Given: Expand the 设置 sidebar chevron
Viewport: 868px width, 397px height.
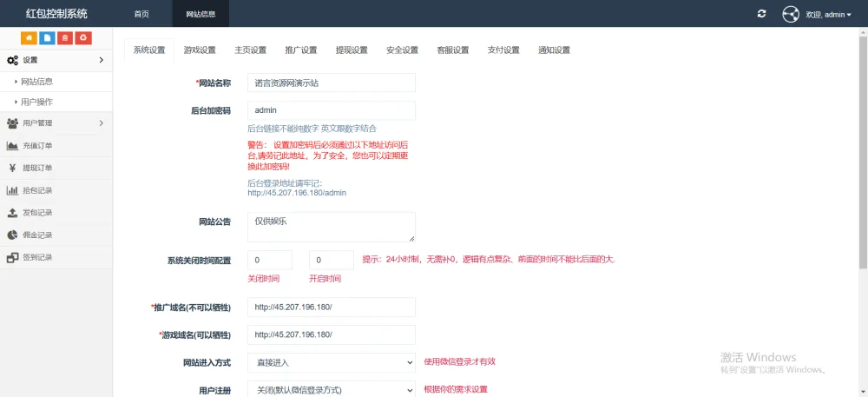Looking at the screenshot, I should coord(102,60).
